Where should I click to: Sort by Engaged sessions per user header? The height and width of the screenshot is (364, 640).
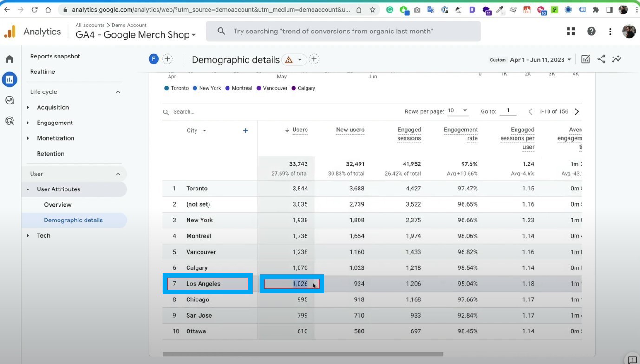click(x=517, y=138)
